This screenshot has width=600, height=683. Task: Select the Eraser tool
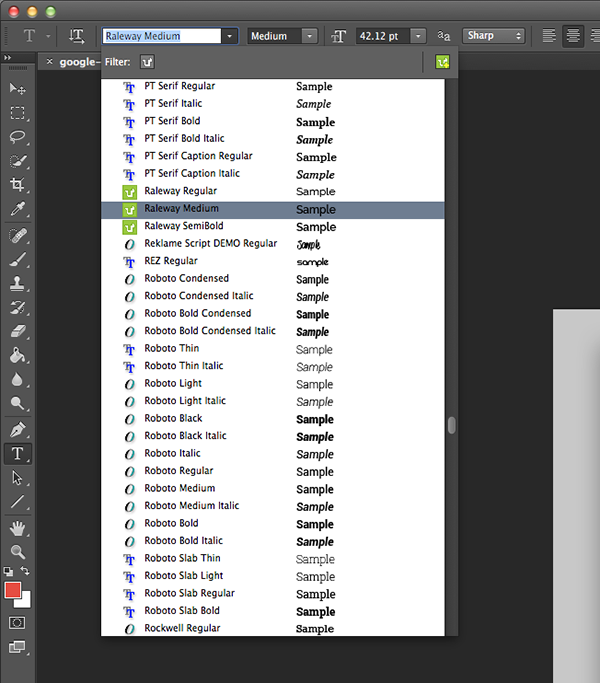point(17,331)
